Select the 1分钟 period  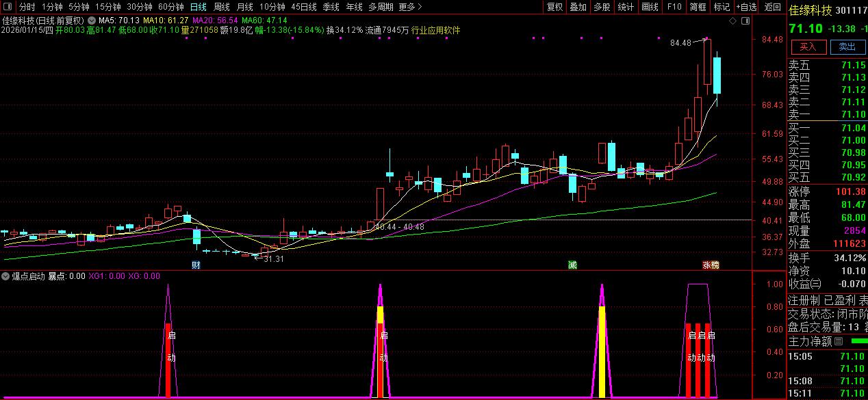[x=52, y=7]
